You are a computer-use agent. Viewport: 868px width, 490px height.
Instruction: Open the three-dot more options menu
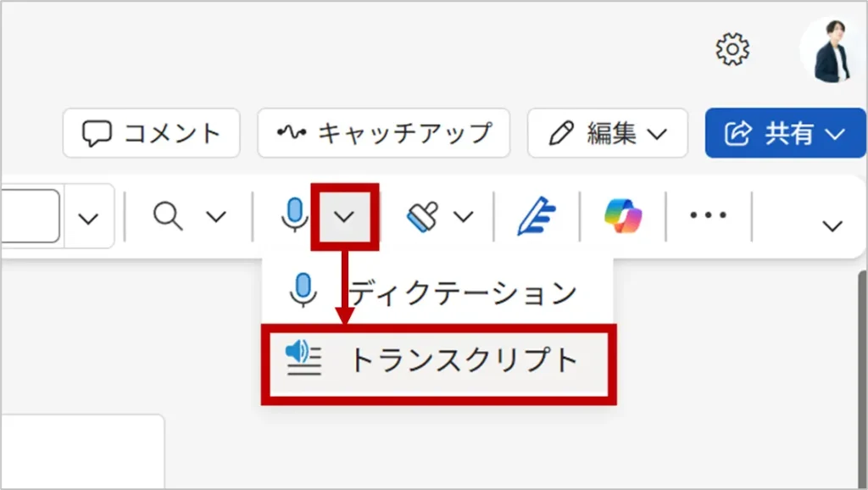pos(708,214)
